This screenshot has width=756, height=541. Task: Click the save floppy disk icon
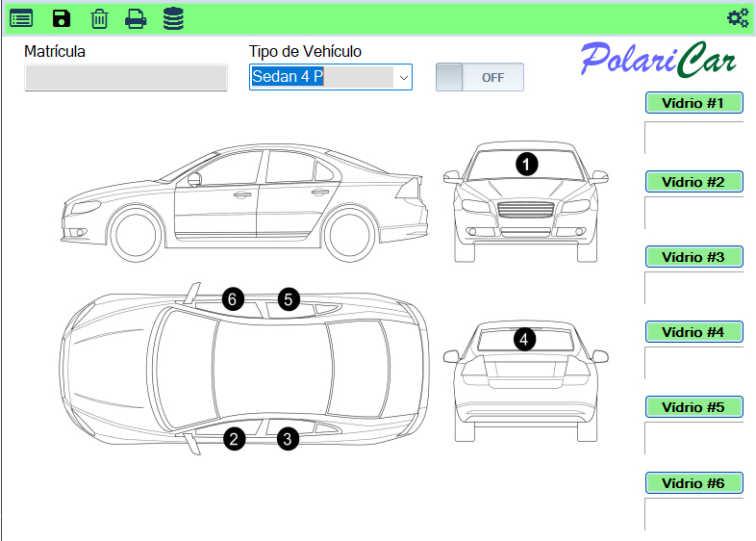point(61,17)
